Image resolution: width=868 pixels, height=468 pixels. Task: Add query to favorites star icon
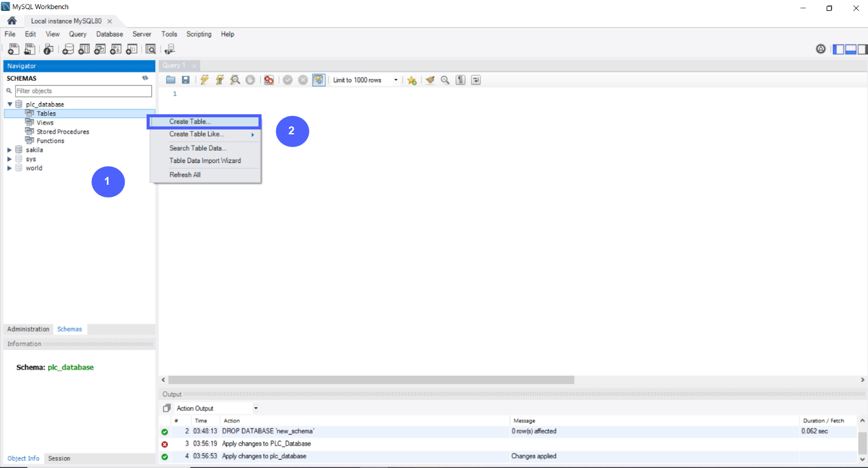(x=412, y=80)
